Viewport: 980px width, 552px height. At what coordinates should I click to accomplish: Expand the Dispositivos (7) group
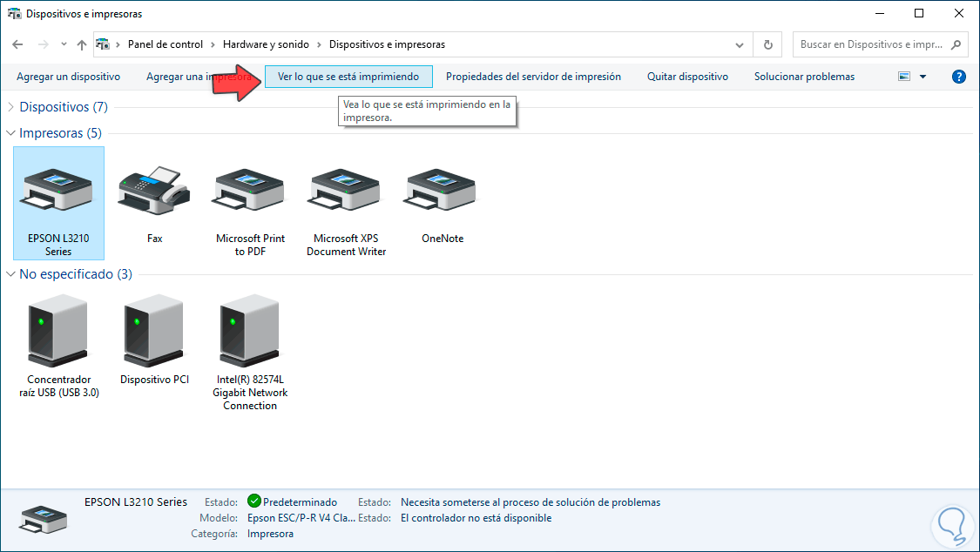tap(10, 107)
